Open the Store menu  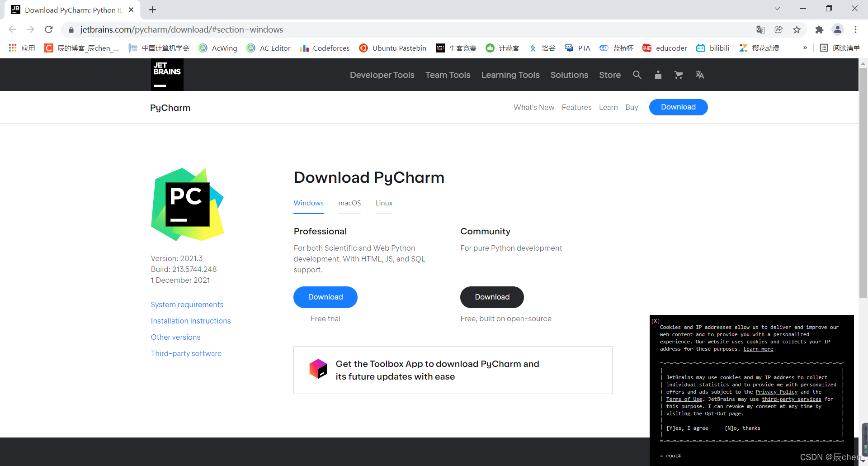tap(610, 75)
